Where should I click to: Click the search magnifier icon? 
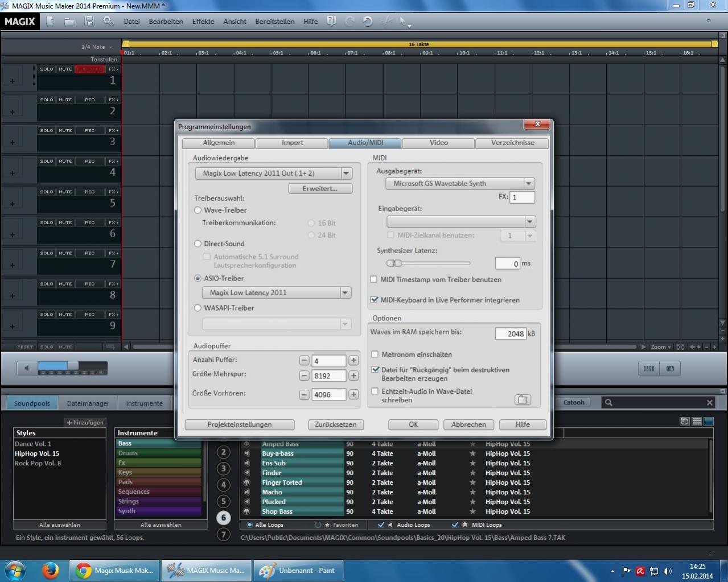608,402
